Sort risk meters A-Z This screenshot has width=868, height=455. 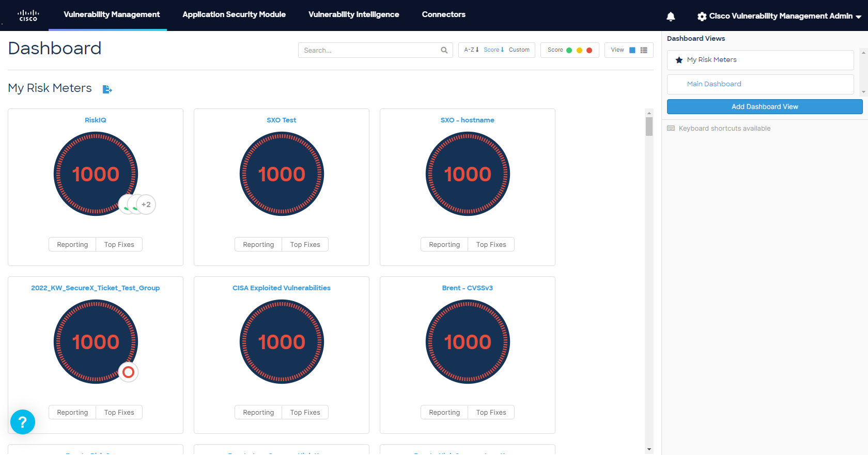point(471,50)
